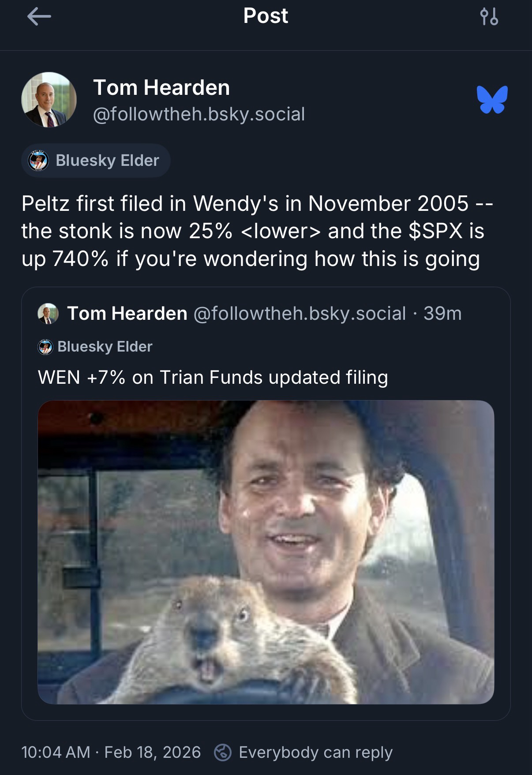
Task: Open the Bluesky Elder label in quoted post
Action: coord(105,347)
